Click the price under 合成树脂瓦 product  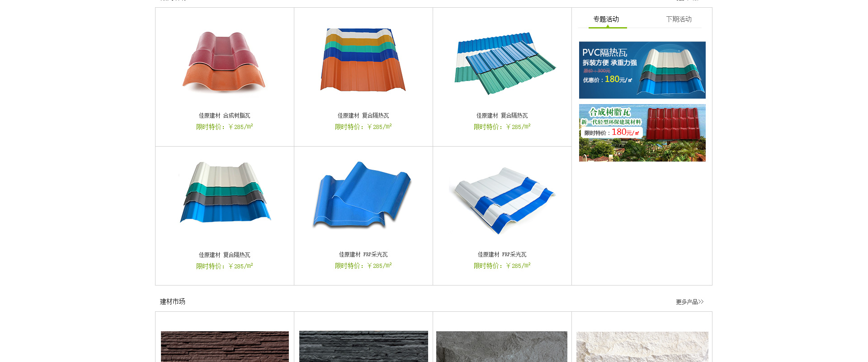tap(224, 127)
